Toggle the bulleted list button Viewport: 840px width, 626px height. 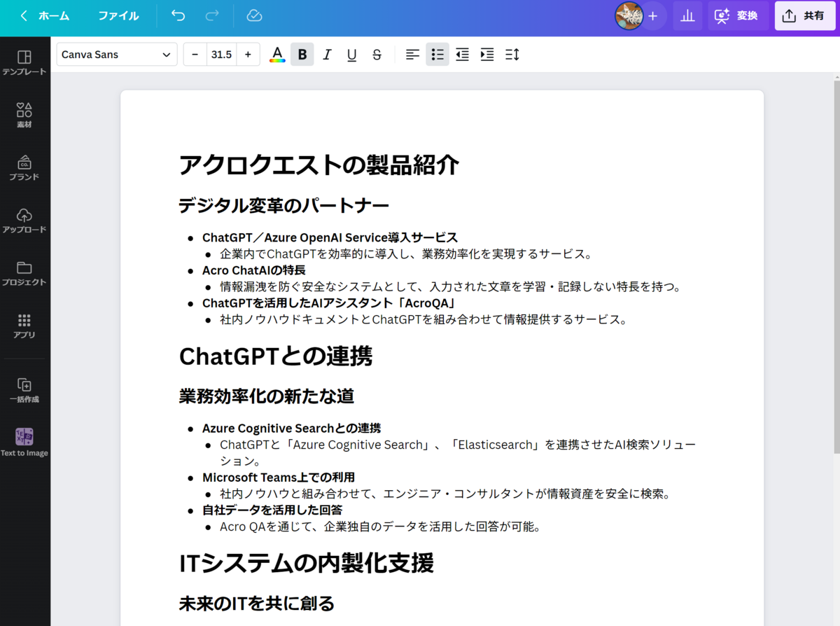click(437, 55)
